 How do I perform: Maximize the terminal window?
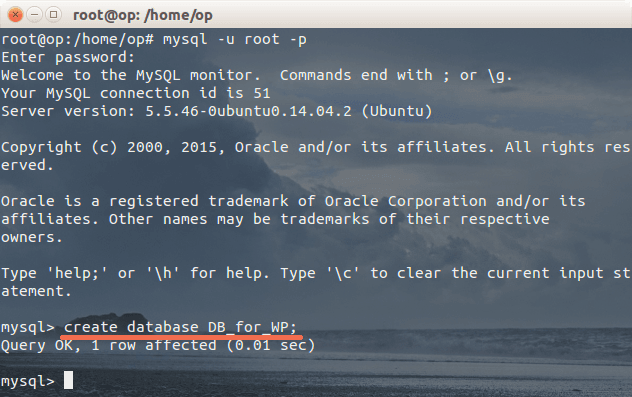coord(53,15)
